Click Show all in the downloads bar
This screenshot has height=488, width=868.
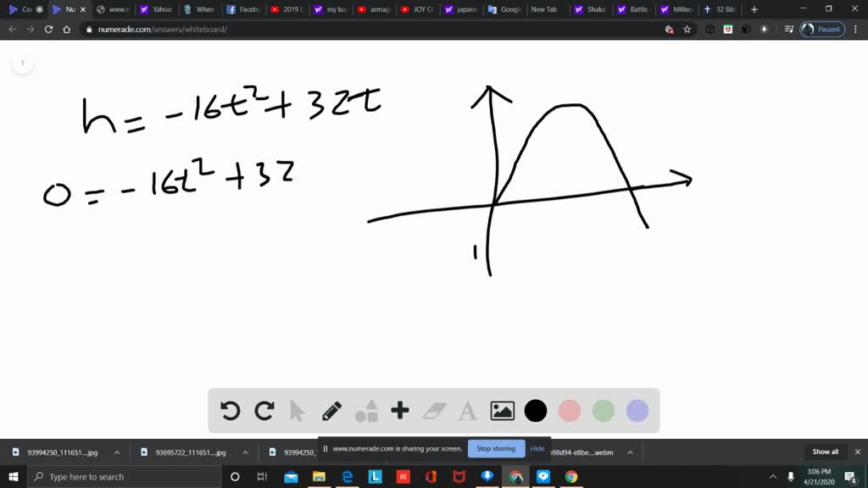(x=824, y=452)
